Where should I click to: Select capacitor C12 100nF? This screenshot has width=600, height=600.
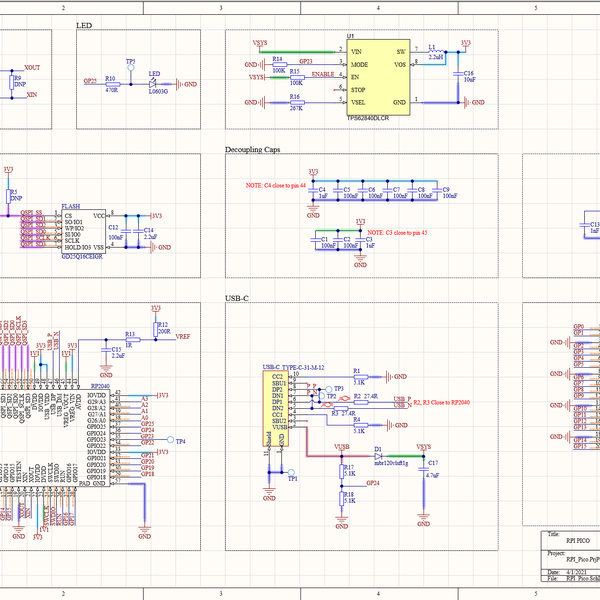coord(126,232)
